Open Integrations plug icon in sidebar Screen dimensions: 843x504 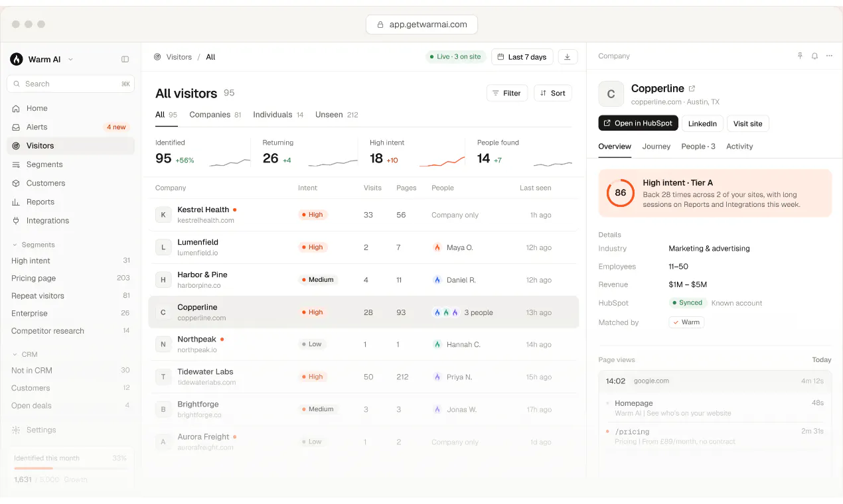16,221
